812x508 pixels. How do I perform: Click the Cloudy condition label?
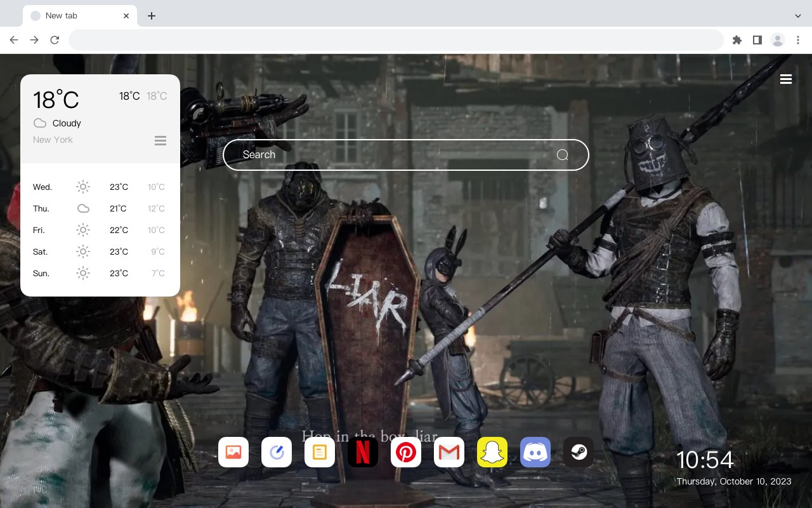[x=67, y=123]
